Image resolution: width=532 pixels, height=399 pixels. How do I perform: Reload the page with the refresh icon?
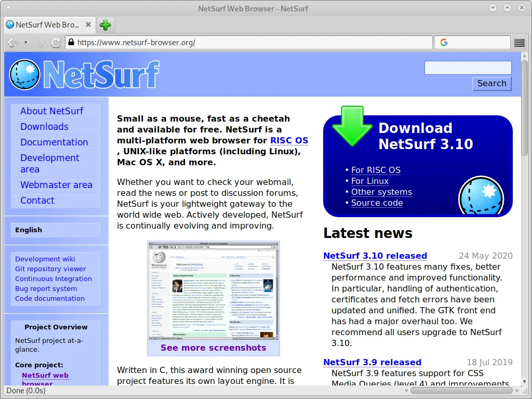click(56, 43)
